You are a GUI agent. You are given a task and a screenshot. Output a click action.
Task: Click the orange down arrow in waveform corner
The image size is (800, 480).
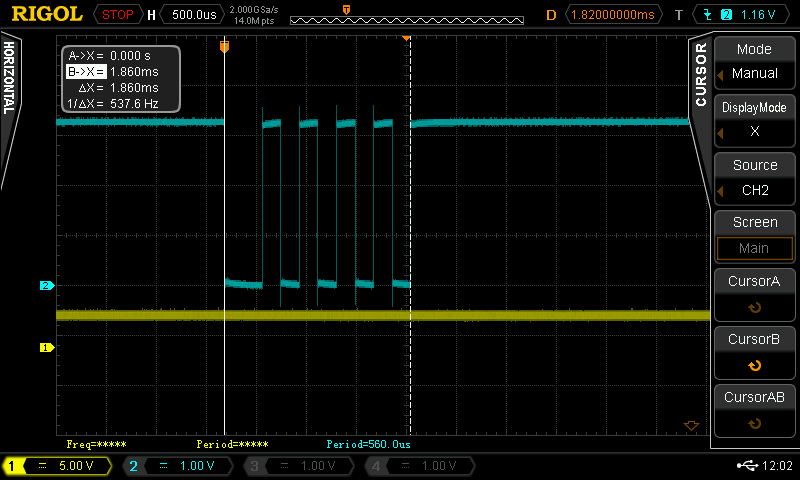[x=691, y=425]
